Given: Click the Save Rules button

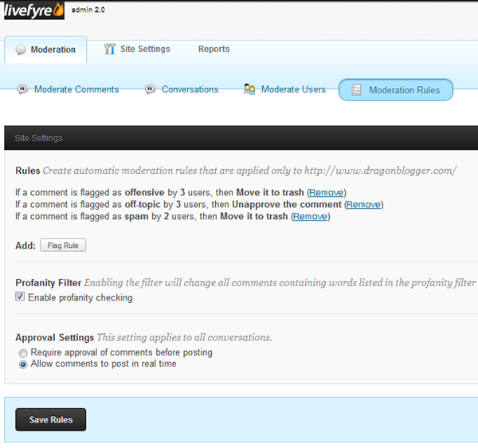Looking at the screenshot, I should (51, 419).
